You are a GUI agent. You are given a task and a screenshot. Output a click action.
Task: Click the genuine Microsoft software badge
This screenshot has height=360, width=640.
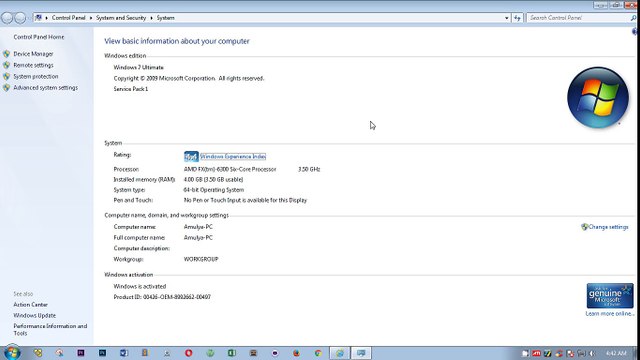(610, 296)
